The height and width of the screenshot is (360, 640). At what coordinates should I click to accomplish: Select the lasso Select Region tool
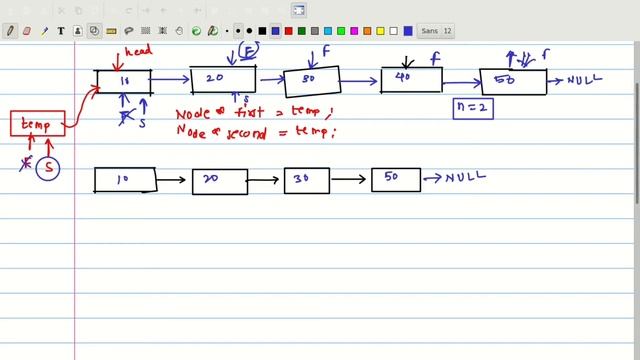point(129,31)
